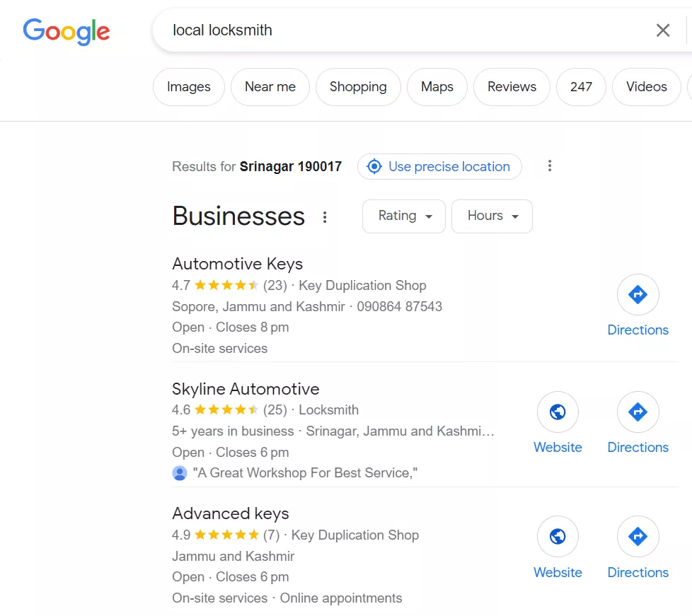This screenshot has width=692, height=616.
Task: Open the Advanced keys business listing
Action: tap(231, 513)
